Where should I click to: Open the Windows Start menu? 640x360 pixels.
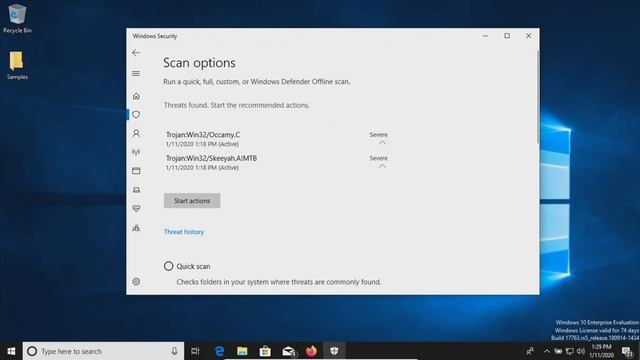(x=11, y=351)
